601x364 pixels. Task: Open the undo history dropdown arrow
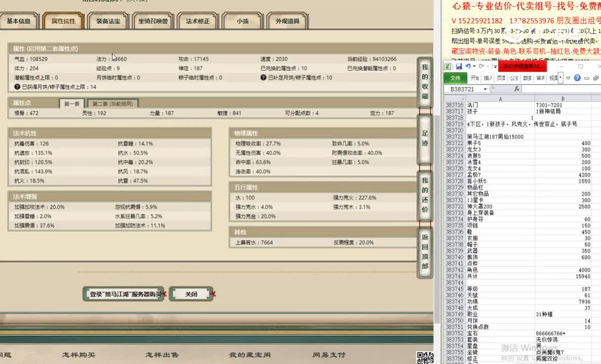[x=474, y=66]
